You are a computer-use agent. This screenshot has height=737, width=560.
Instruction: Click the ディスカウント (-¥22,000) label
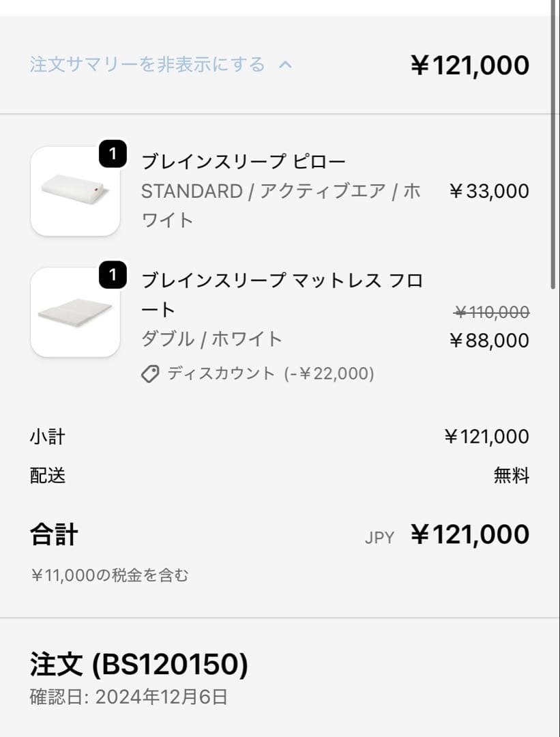pyautogui.click(x=270, y=374)
